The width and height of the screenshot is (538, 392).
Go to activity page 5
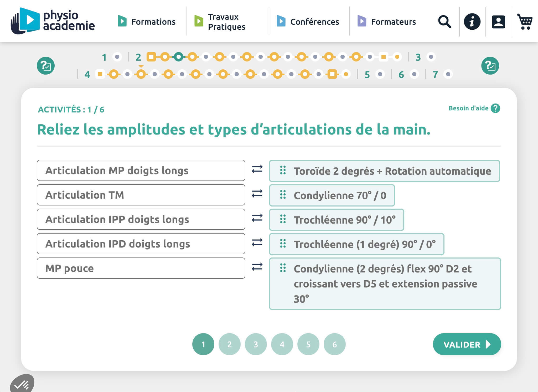[308, 344]
